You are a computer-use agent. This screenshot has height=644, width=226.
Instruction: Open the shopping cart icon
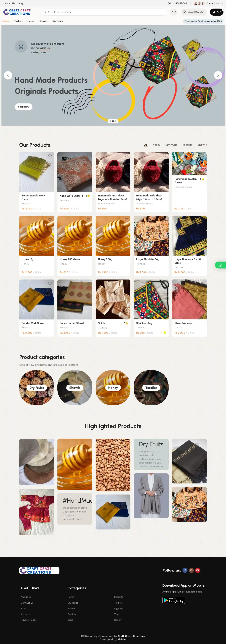click(x=214, y=12)
